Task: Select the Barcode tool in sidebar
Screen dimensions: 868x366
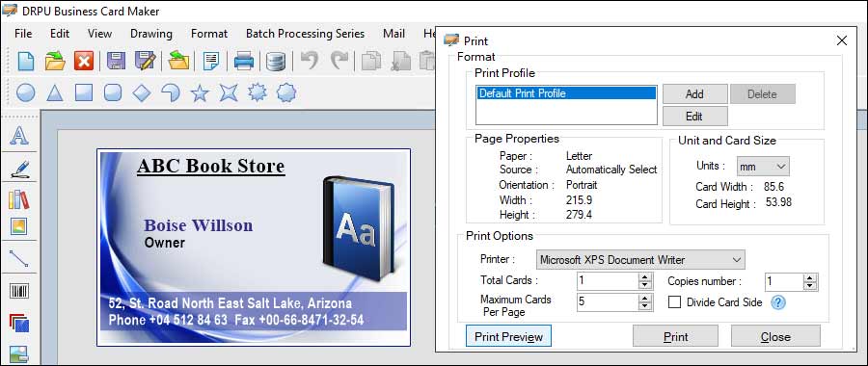Action: point(19,291)
